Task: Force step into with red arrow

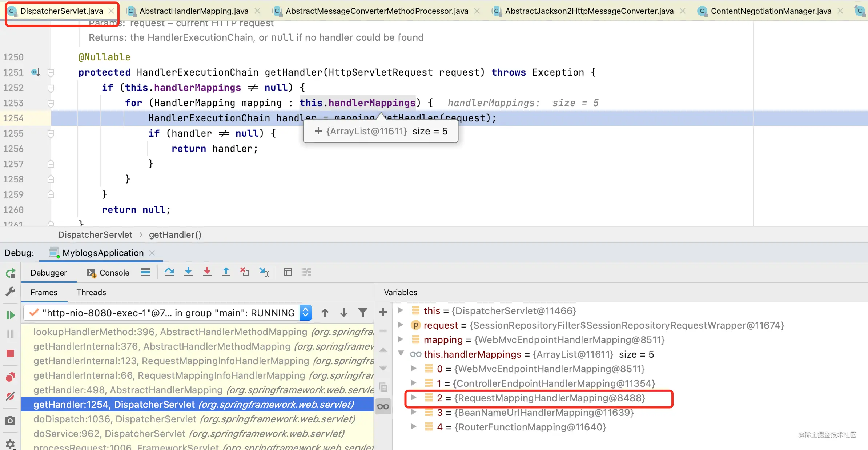Action: click(x=207, y=272)
